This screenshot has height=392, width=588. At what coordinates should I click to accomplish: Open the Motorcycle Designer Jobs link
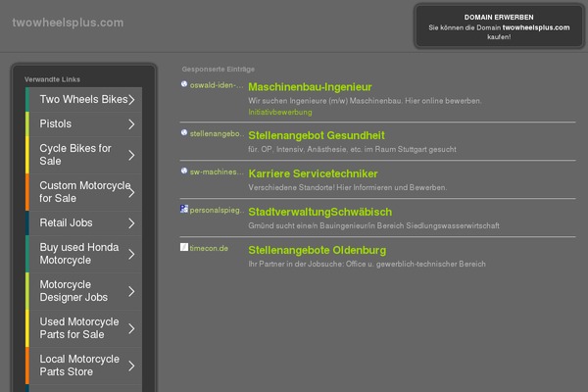coord(83,291)
